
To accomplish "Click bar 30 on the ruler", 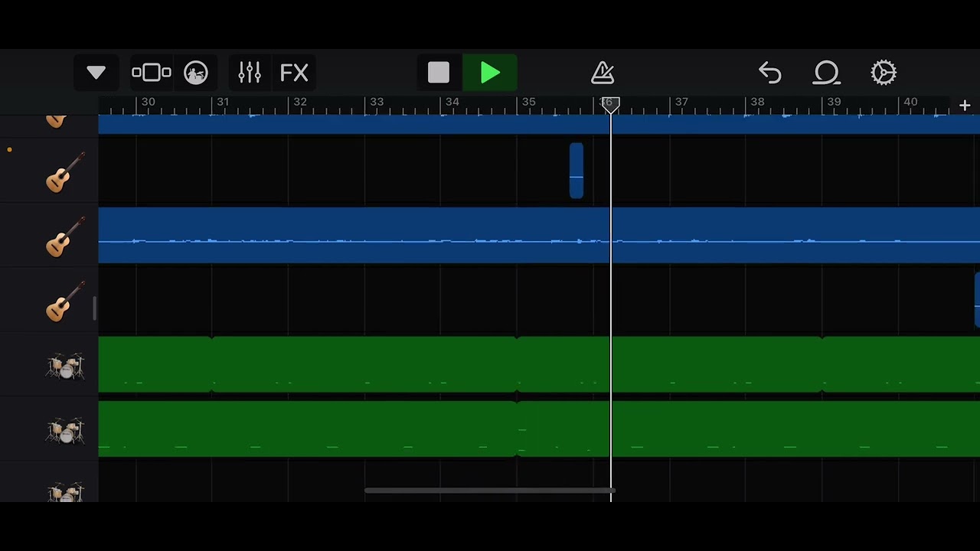I will click(x=148, y=102).
